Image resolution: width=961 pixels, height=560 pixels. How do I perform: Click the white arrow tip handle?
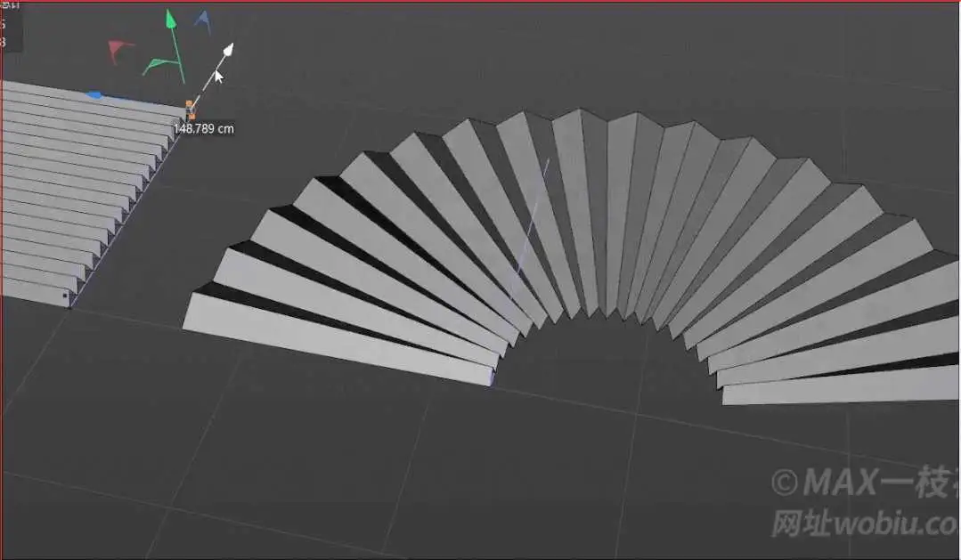[228, 49]
